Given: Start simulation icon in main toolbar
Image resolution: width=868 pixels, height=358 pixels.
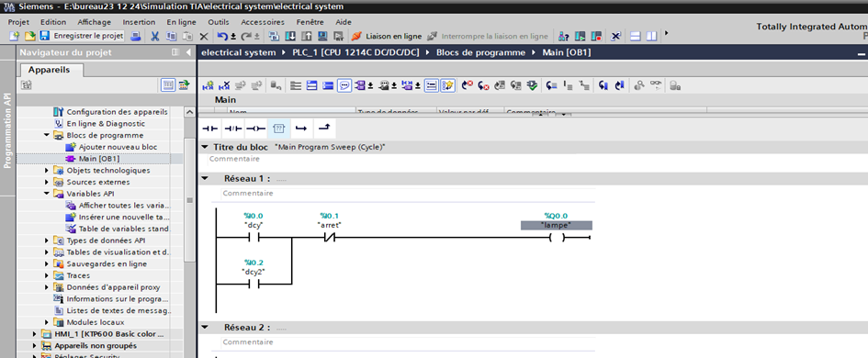Looking at the screenshot, I should pos(322,37).
